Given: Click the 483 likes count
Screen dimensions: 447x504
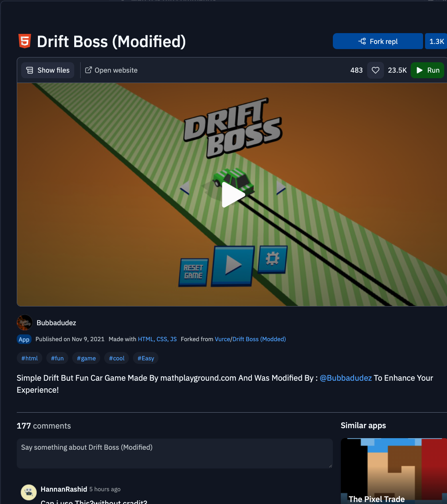Looking at the screenshot, I should (356, 70).
